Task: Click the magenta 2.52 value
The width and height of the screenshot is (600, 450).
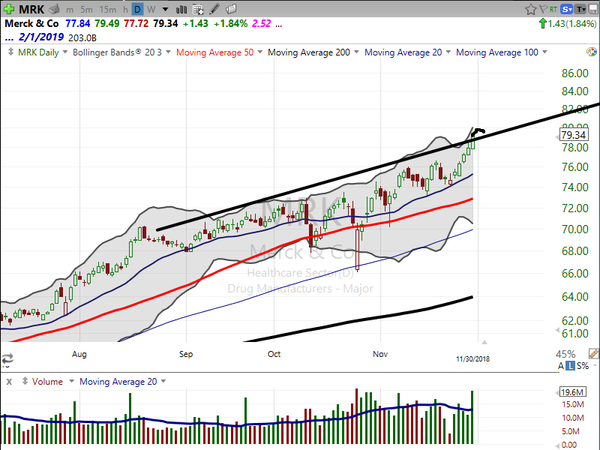Action: [x=262, y=24]
